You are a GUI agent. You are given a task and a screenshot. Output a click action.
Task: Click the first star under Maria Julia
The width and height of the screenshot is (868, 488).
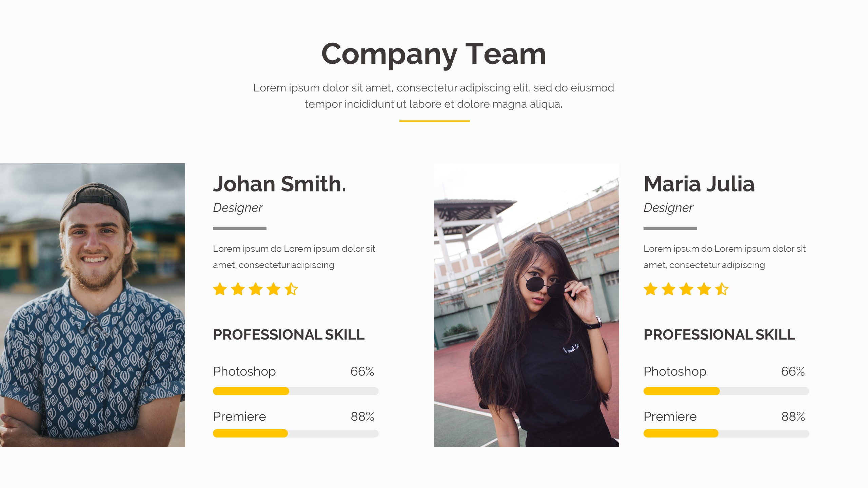pyautogui.click(x=651, y=289)
